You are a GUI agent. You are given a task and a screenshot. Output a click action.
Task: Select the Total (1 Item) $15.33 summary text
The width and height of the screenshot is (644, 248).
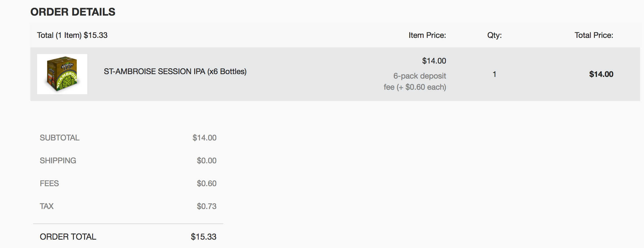coord(72,35)
